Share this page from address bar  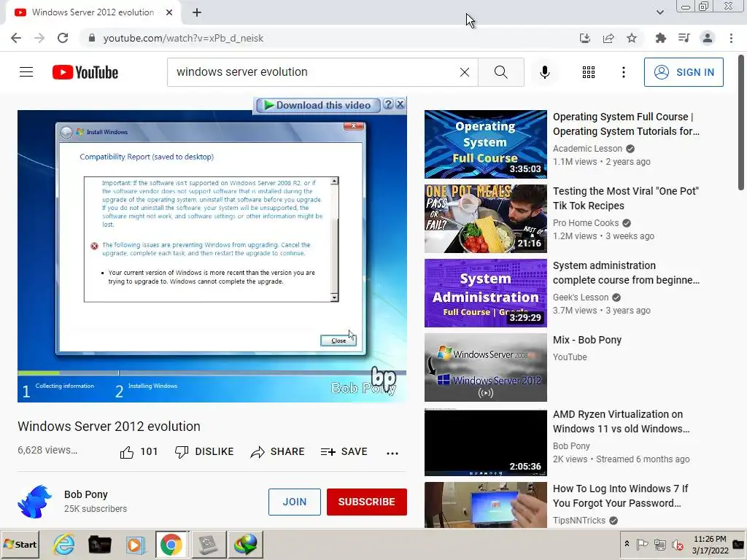pyautogui.click(x=608, y=38)
